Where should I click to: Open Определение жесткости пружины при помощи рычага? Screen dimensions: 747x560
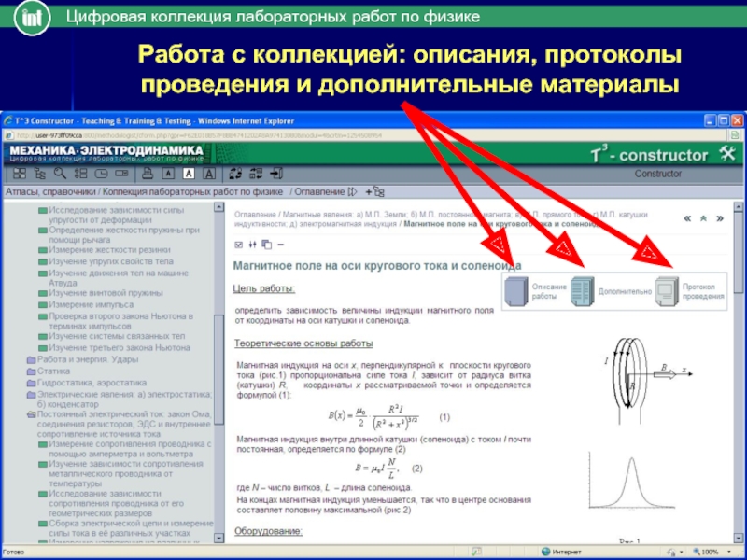click(124, 235)
